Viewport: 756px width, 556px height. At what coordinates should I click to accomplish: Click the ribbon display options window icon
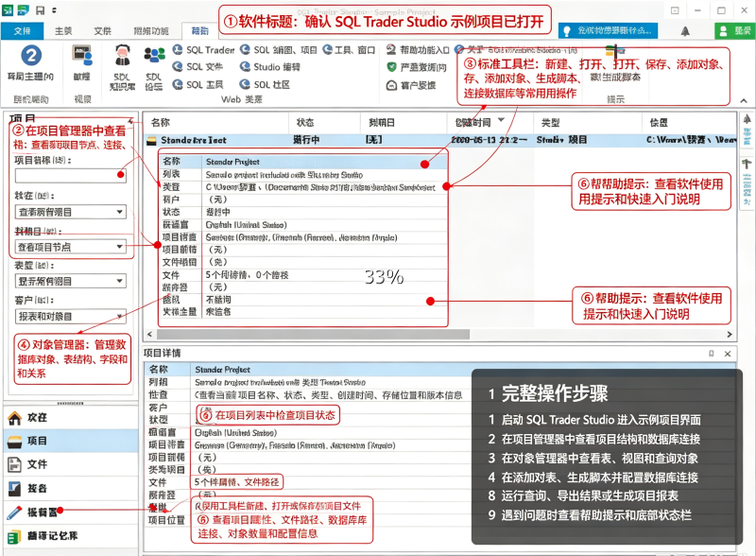click(675, 10)
